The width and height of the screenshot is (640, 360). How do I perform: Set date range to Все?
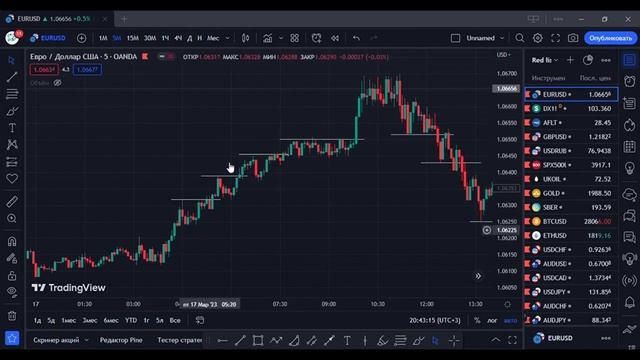pos(175,320)
